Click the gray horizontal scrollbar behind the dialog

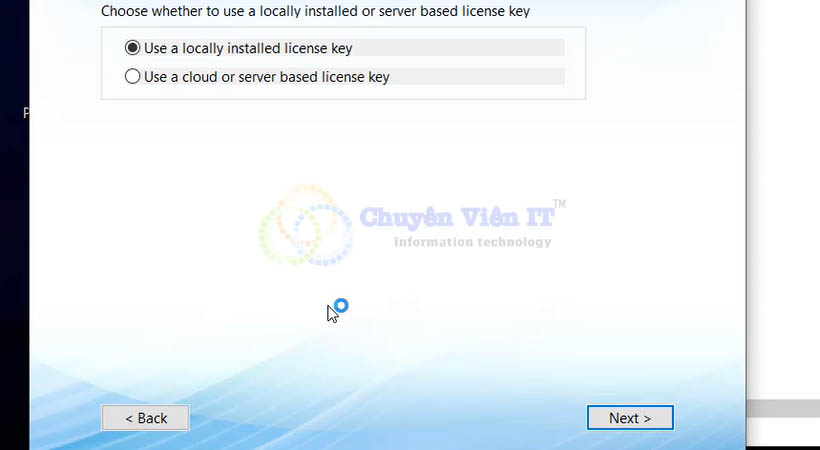[x=783, y=409]
